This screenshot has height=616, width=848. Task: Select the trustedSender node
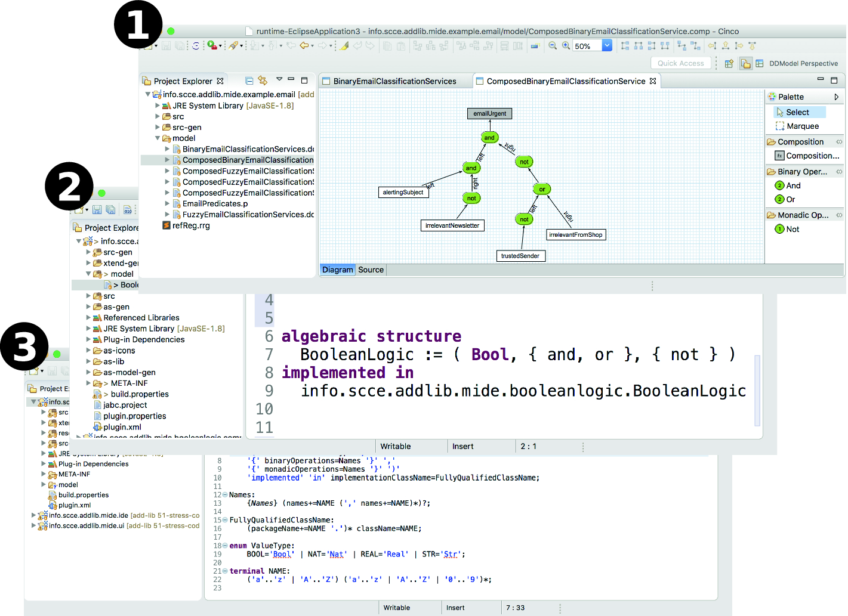point(520,256)
